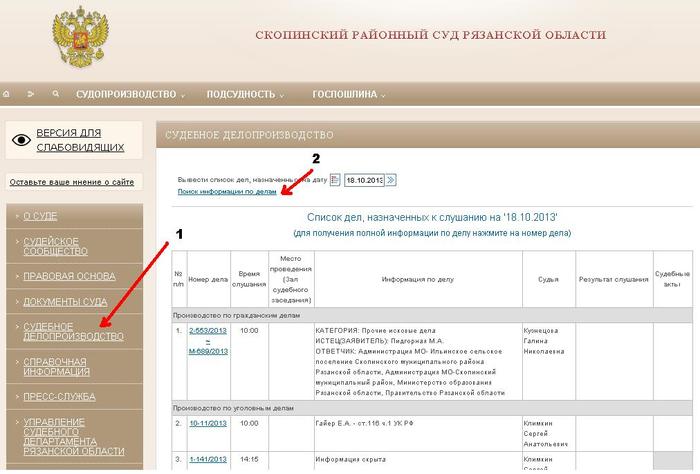Open ДОКУМЕНТЫ СУДА sidebar section
This screenshot has height=474, width=700.
pyautogui.click(x=65, y=302)
